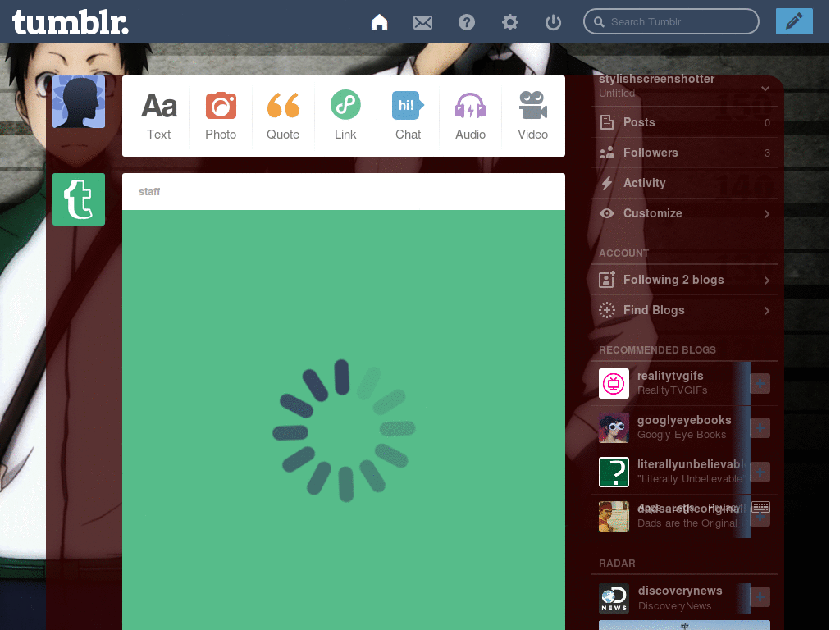The image size is (840, 630).
Task: Click the Tumblr logo
Action: point(71,22)
